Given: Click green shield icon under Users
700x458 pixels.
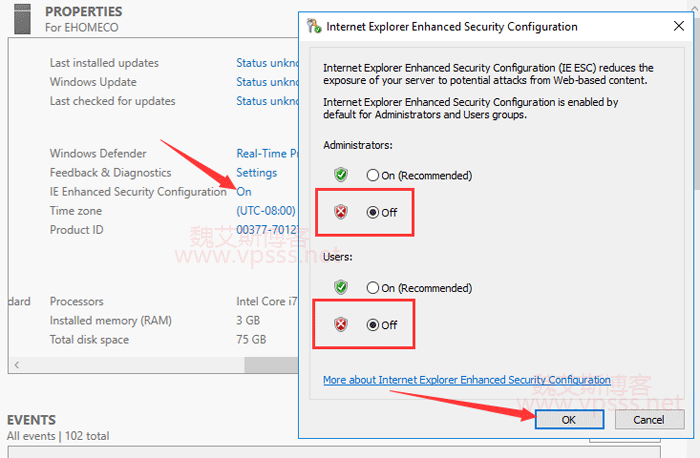Looking at the screenshot, I should pyautogui.click(x=341, y=288).
